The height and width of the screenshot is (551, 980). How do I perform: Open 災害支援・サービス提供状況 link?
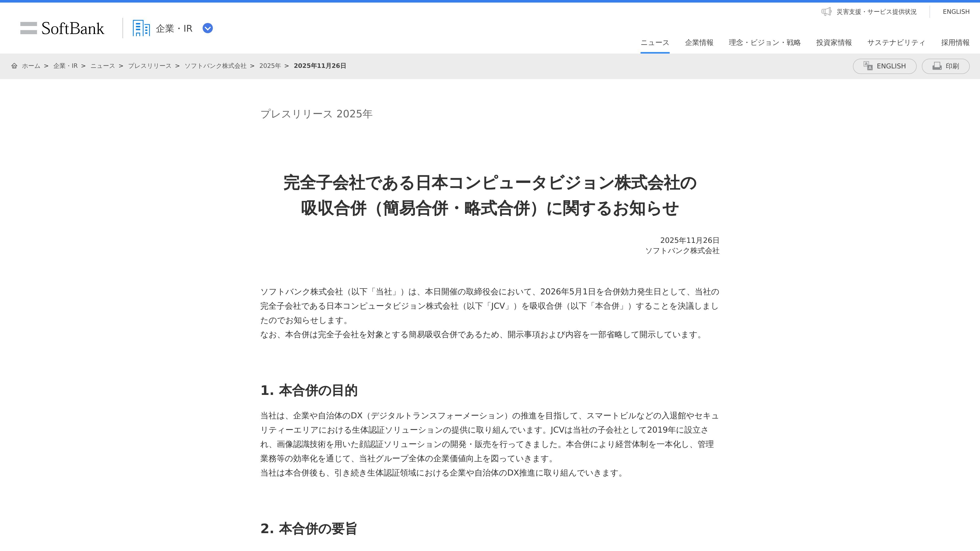pos(877,12)
